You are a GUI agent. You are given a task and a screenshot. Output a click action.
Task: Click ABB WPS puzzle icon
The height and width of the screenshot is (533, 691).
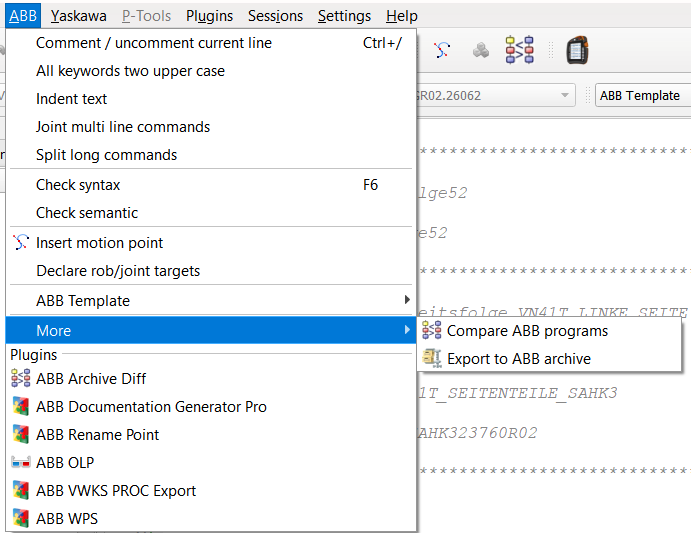point(21,518)
